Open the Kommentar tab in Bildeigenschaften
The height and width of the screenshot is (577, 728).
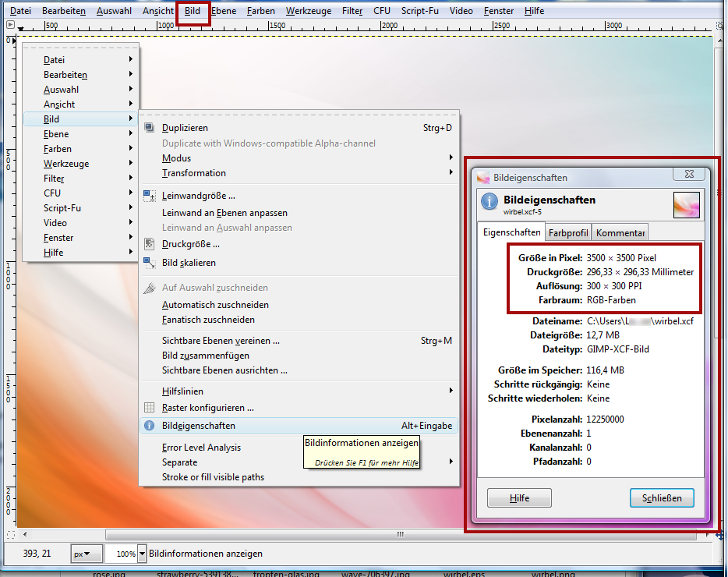620,232
